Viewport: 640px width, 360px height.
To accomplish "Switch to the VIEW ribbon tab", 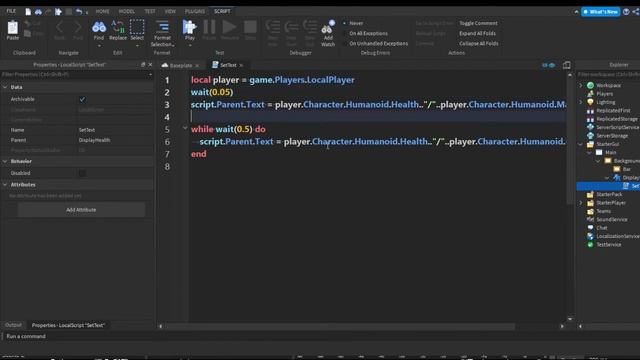I will 170,11.
